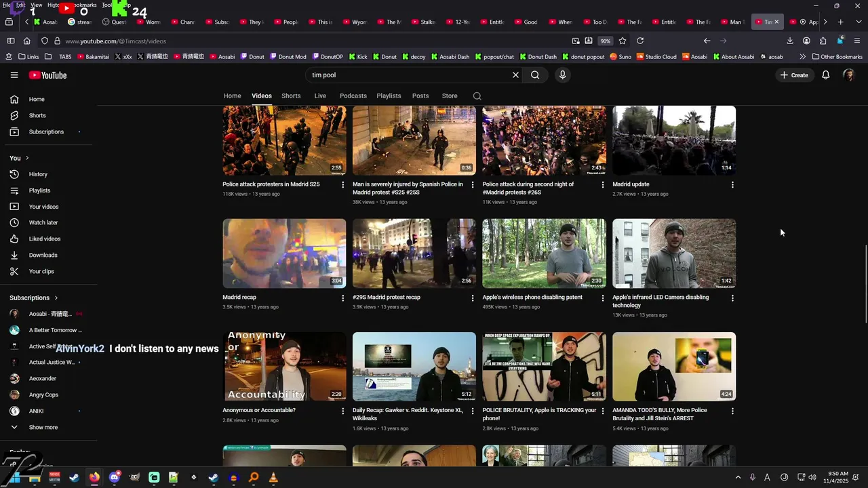Switch to the Podcasts tab
Screen dimensions: 868x488
tap(353, 96)
